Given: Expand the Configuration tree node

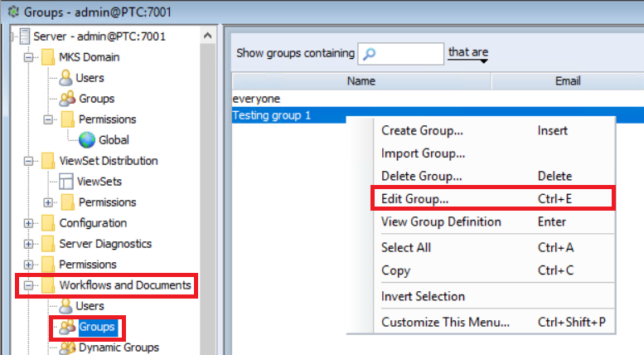Looking at the screenshot, I should [x=30, y=223].
